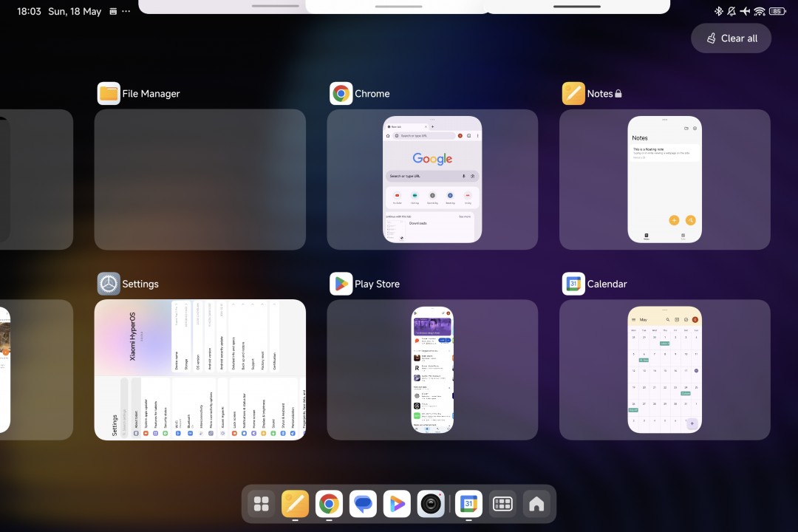Launch the Camera app from the dock
The image size is (798, 532).
pyautogui.click(x=431, y=504)
